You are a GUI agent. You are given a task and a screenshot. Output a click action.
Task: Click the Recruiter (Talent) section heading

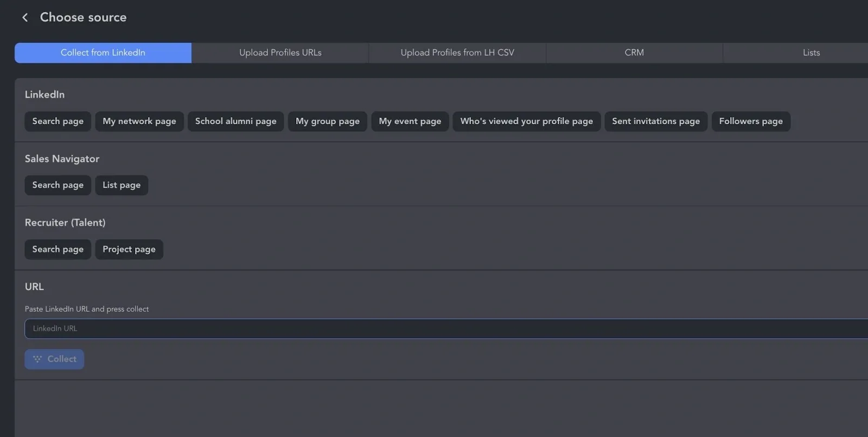(65, 222)
